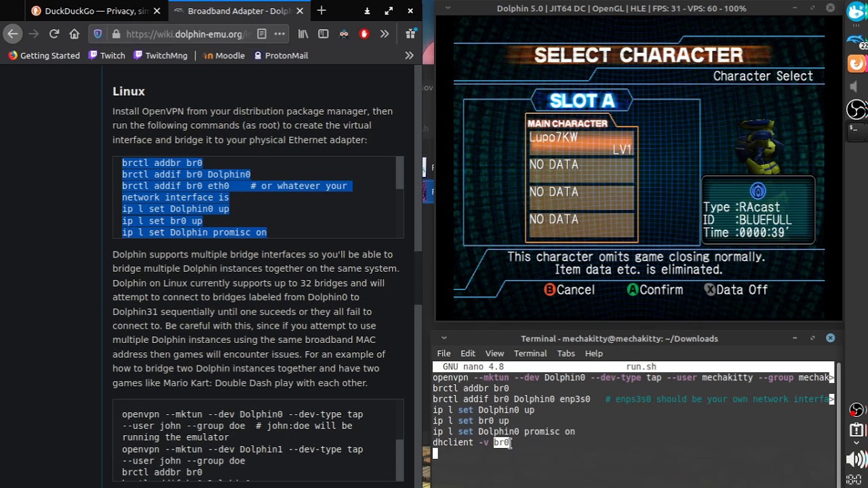Screen dimensions: 868x488
Task: Open the orange Firefox panel icon
Action: [857, 64]
